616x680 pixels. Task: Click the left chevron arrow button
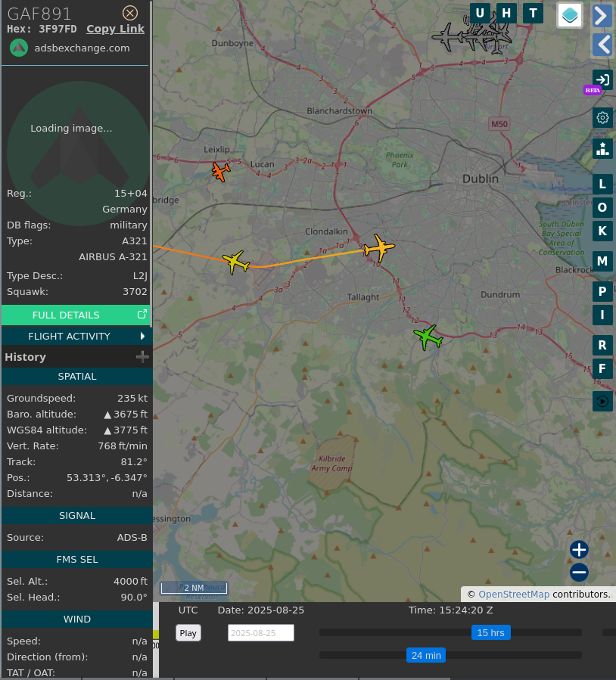[x=602, y=45]
